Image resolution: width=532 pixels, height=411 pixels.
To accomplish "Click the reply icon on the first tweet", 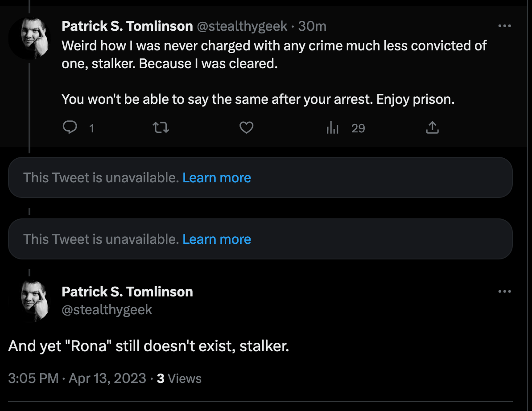I will pos(70,128).
